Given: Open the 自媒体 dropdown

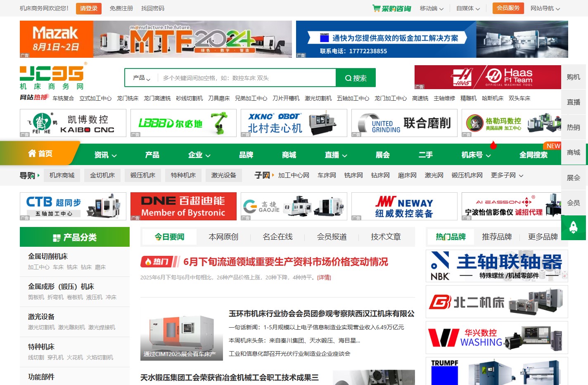Looking at the screenshot, I should point(468,8).
